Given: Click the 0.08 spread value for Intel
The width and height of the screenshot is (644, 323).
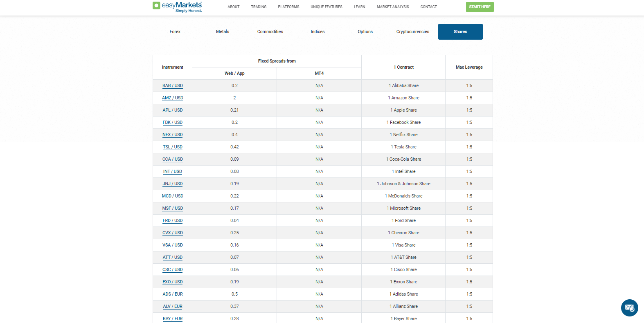Looking at the screenshot, I should tap(234, 171).
